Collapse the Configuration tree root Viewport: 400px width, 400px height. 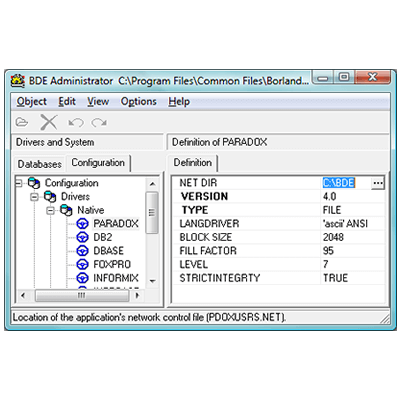pos(19,183)
